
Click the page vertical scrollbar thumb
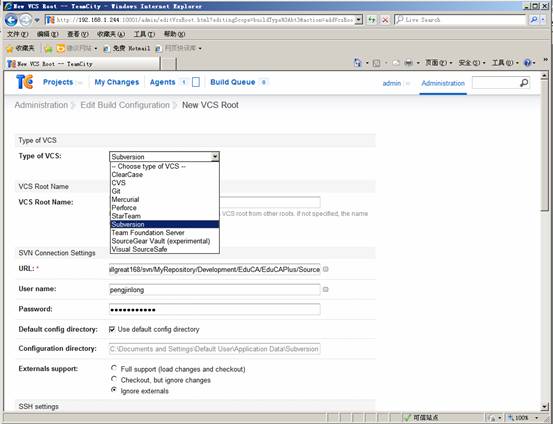point(545,145)
